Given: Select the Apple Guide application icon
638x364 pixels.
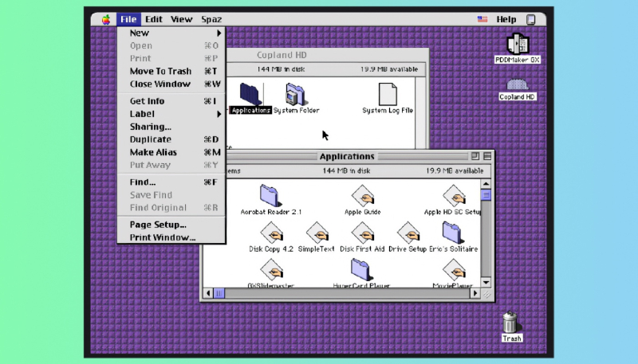Looking at the screenshot, I should (363, 195).
